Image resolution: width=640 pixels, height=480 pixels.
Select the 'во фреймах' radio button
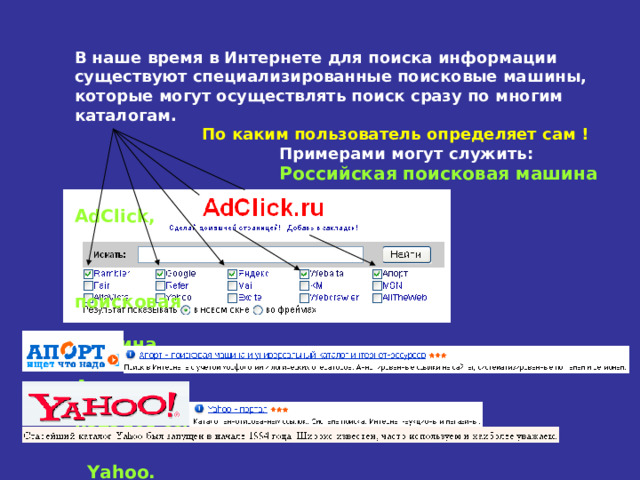click(x=258, y=310)
